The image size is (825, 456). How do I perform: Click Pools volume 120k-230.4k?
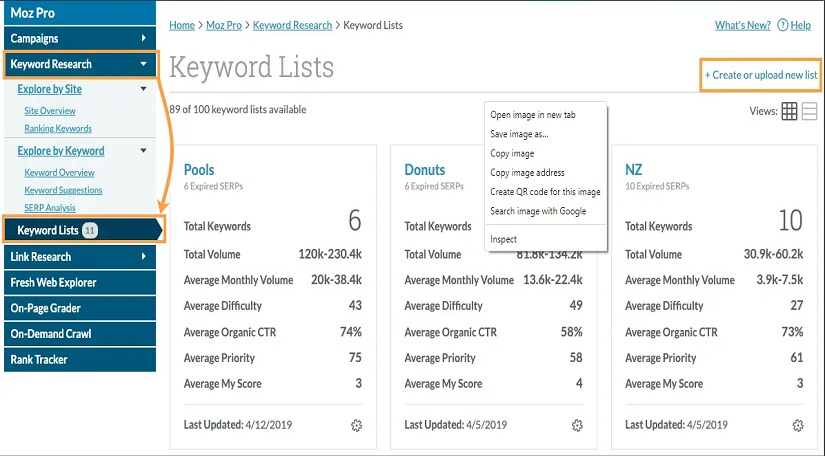[330, 254]
